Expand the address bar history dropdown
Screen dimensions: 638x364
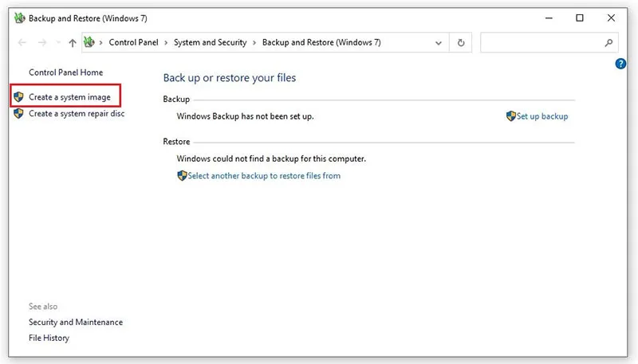(x=438, y=43)
